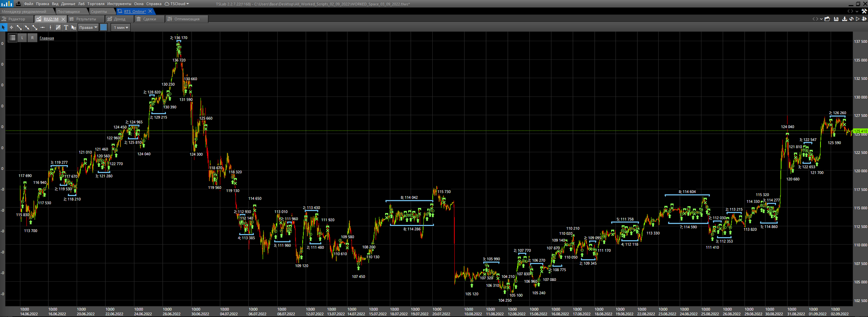Expand the inner tab list chevron
Screen dimensions: 868x317
821,19
